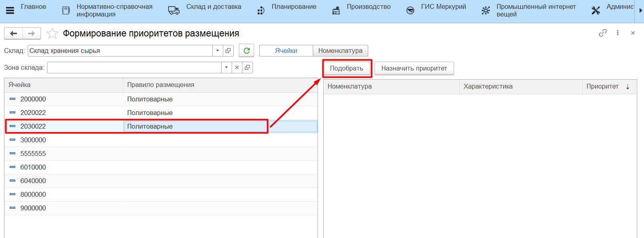The height and width of the screenshot is (238, 644).
Task: Open the hamburger main menu icon
Action: (x=10, y=10)
